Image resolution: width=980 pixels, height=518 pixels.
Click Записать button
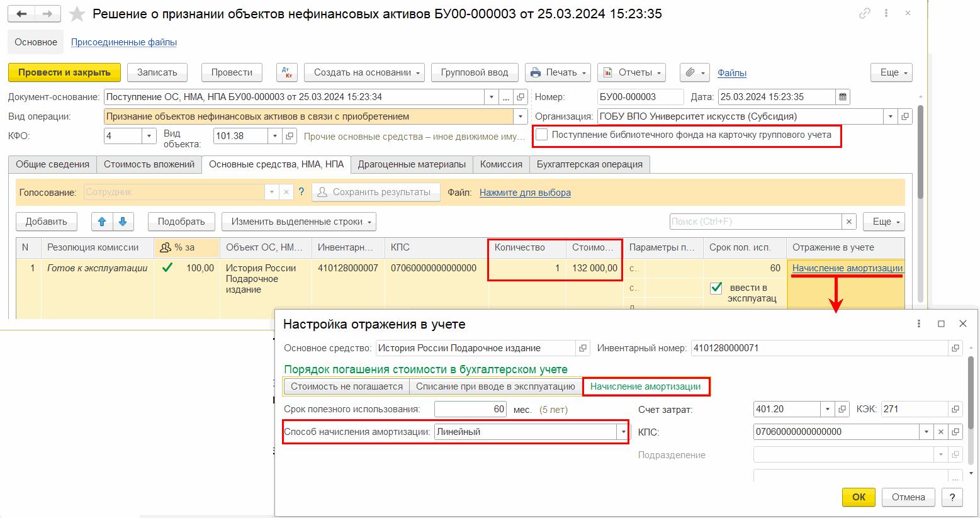[157, 72]
